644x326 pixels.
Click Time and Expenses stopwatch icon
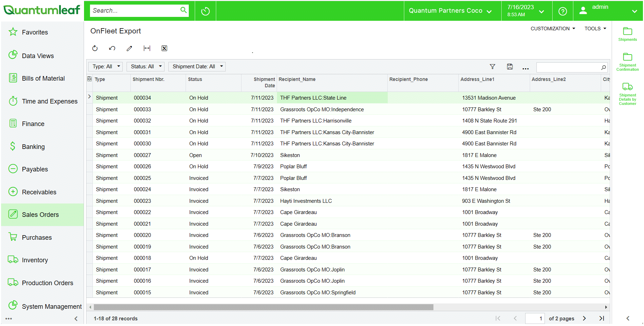13,101
